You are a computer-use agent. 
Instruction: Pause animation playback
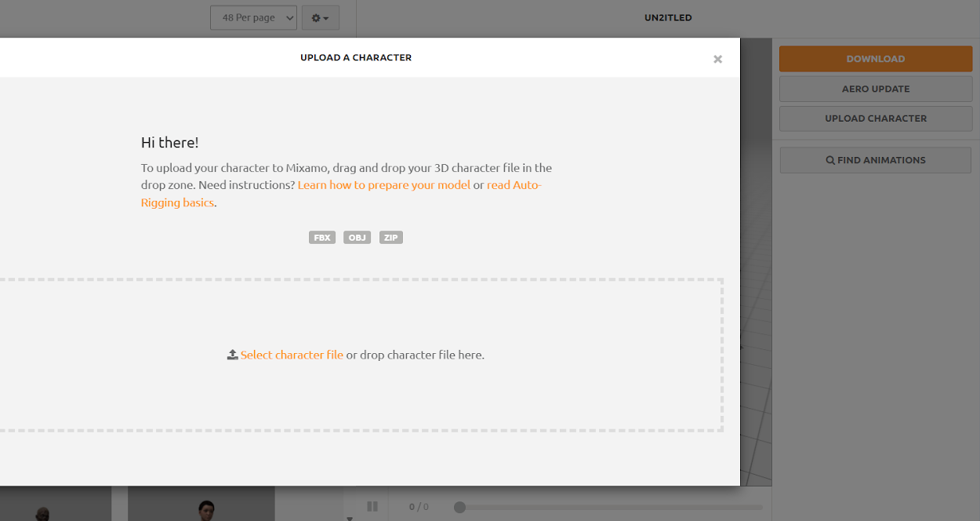point(372,507)
